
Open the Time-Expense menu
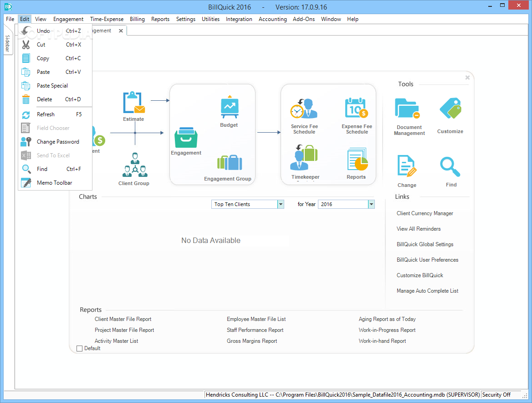point(107,19)
